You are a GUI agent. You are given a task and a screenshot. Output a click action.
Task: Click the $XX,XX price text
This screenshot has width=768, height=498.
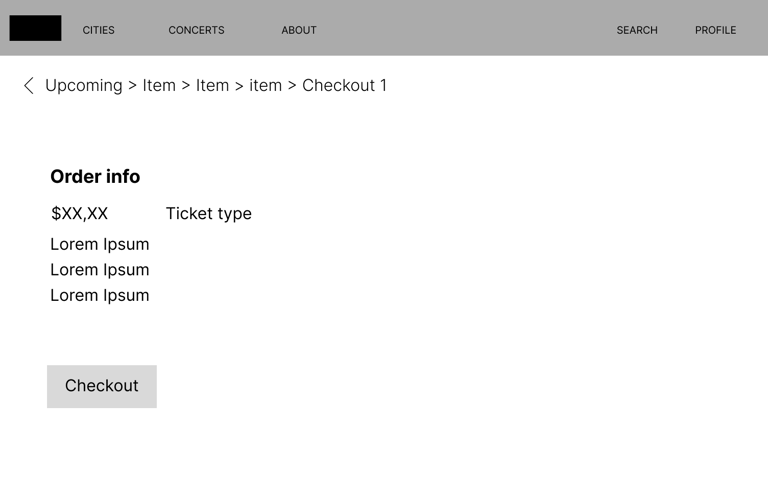pos(80,214)
